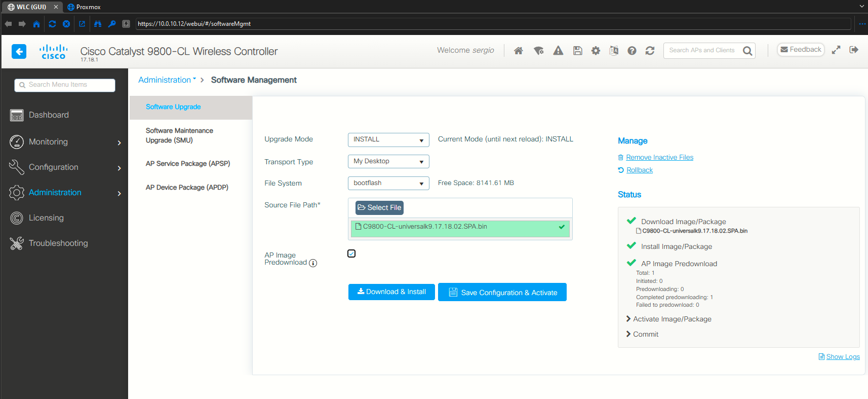Image resolution: width=868 pixels, height=399 pixels.
Task: Refresh the controller page from header
Action: (650, 51)
